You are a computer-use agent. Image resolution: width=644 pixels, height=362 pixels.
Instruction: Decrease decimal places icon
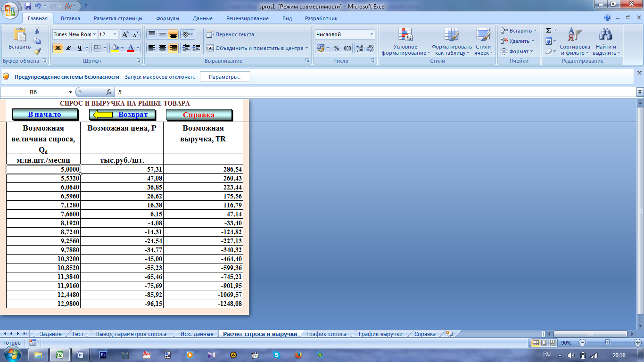(x=370, y=48)
